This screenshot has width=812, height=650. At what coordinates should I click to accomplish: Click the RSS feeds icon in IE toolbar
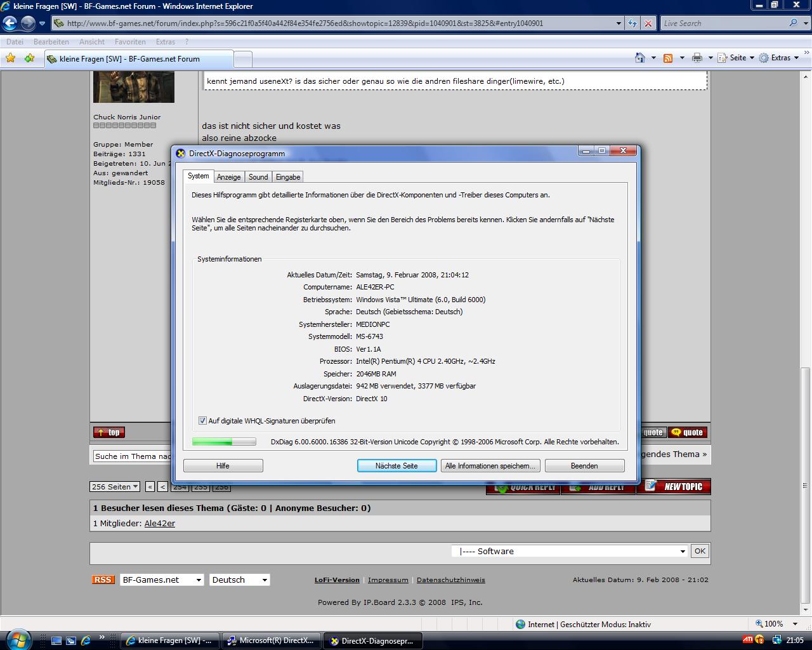pyautogui.click(x=668, y=58)
